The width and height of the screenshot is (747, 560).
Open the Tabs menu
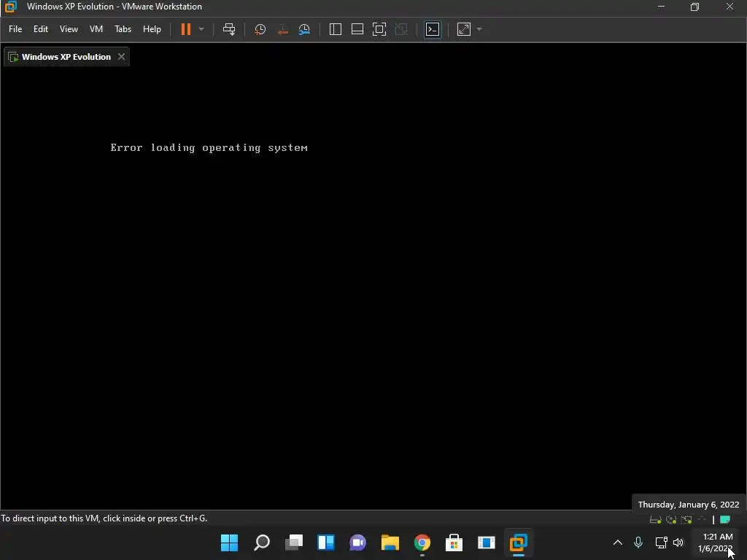pyautogui.click(x=123, y=29)
